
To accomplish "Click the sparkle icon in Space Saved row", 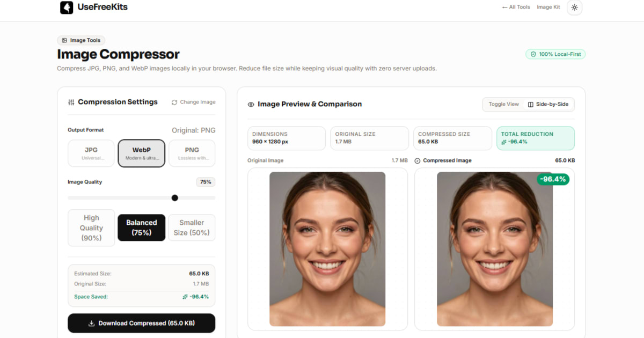I will [185, 297].
